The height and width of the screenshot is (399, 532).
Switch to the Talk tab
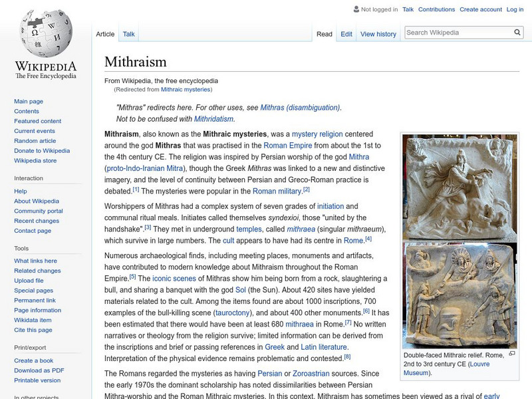(128, 34)
